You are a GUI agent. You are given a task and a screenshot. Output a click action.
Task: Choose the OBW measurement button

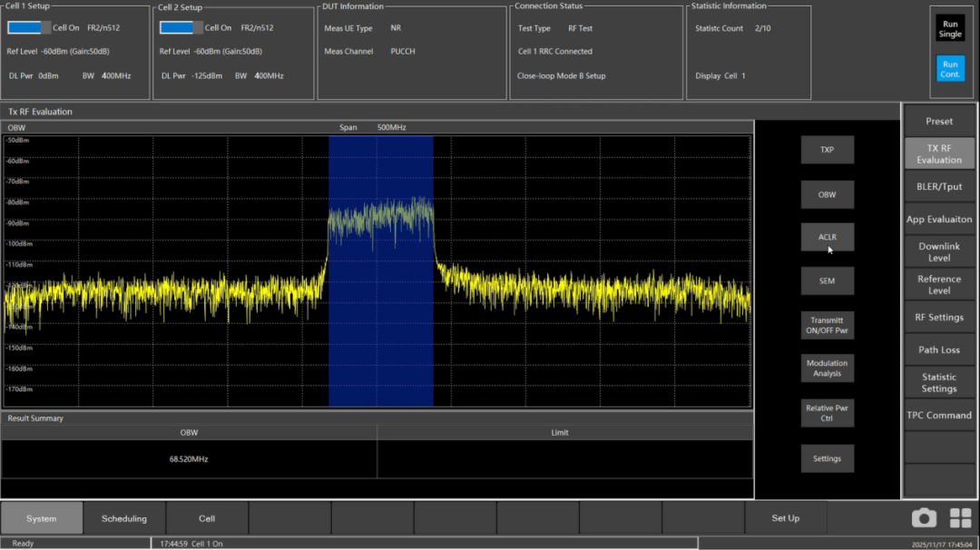[x=827, y=194]
